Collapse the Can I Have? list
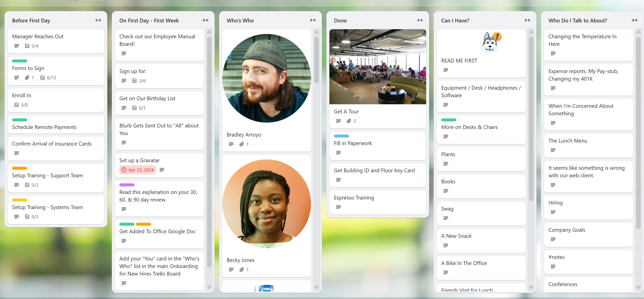 tap(527, 20)
